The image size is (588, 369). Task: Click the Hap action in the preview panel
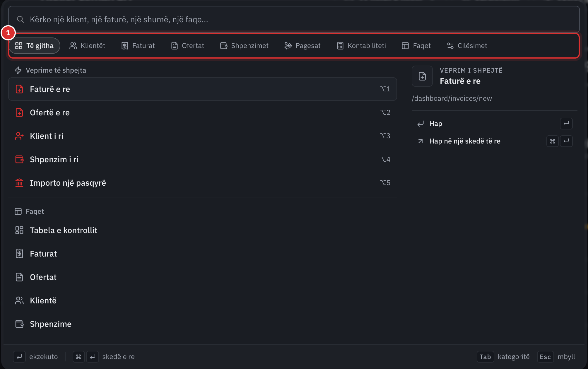[x=494, y=124]
